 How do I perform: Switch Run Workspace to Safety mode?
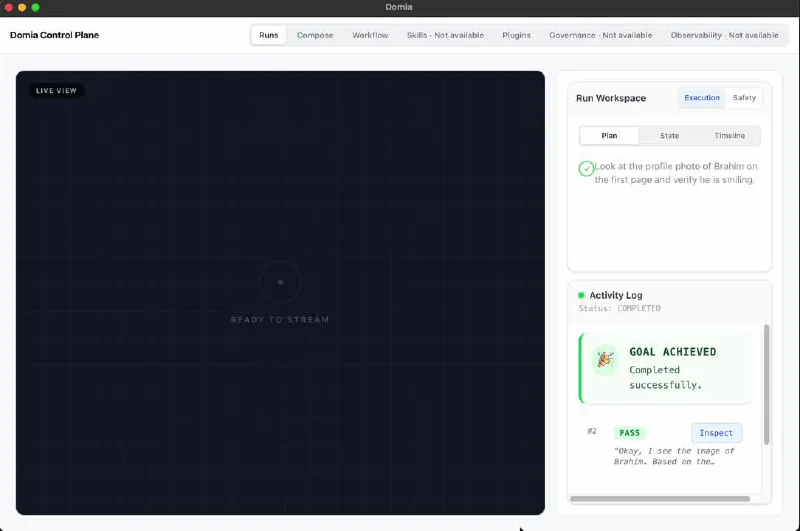click(744, 97)
